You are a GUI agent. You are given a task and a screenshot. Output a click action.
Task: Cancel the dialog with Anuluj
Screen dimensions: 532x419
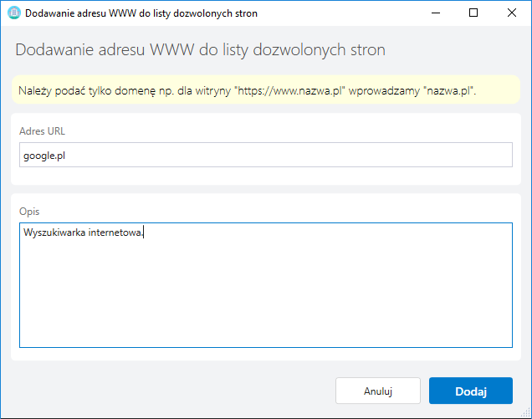(x=378, y=391)
